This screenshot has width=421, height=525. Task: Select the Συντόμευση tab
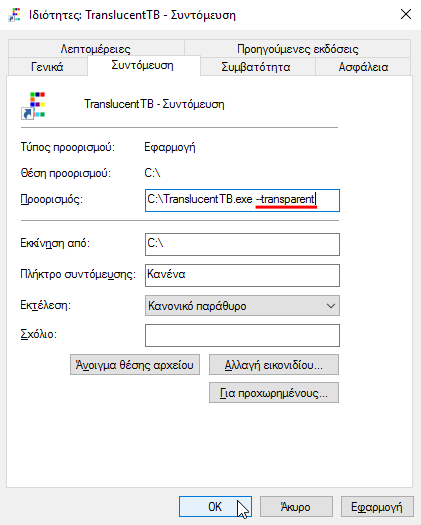[143, 65]
